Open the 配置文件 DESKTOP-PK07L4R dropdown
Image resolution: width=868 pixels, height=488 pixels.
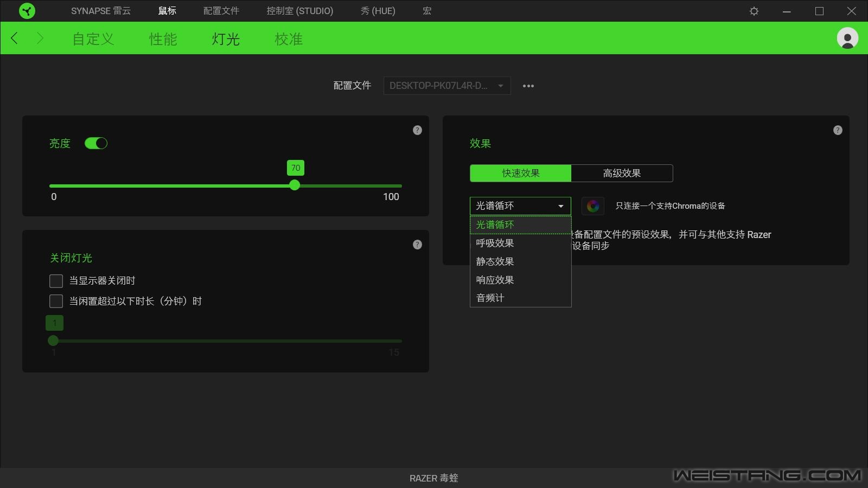447,86
